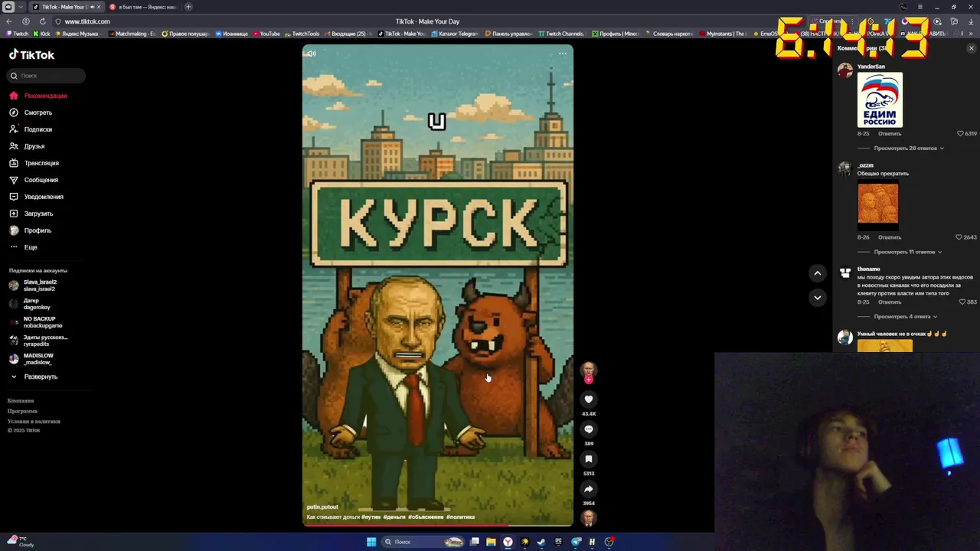Open video comments bubble icon
Viewport: 980px width, 551px height.
point(589,429)
